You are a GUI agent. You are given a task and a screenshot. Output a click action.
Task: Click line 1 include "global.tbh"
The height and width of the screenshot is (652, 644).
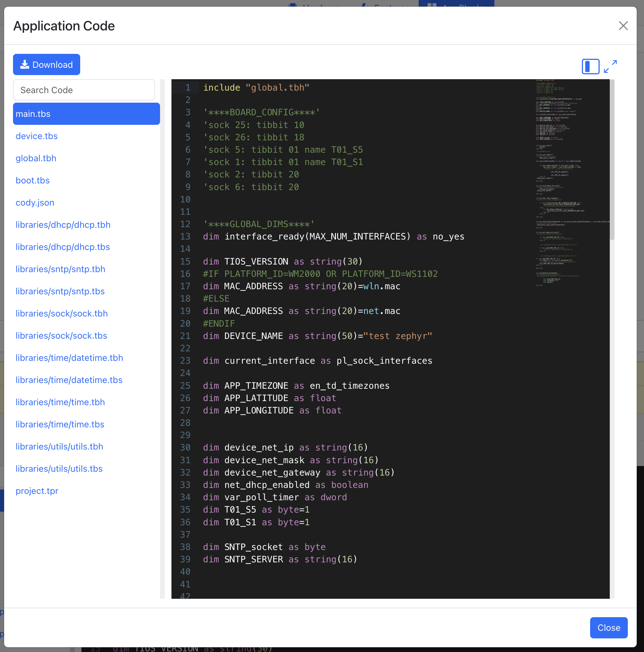[256, 88]
